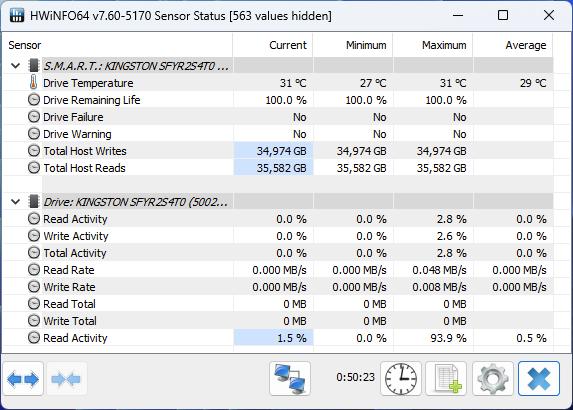Select the Total Host Writes row
This screenshot has width=573, height=410.
pyautogui.click(x=278, y=151)
